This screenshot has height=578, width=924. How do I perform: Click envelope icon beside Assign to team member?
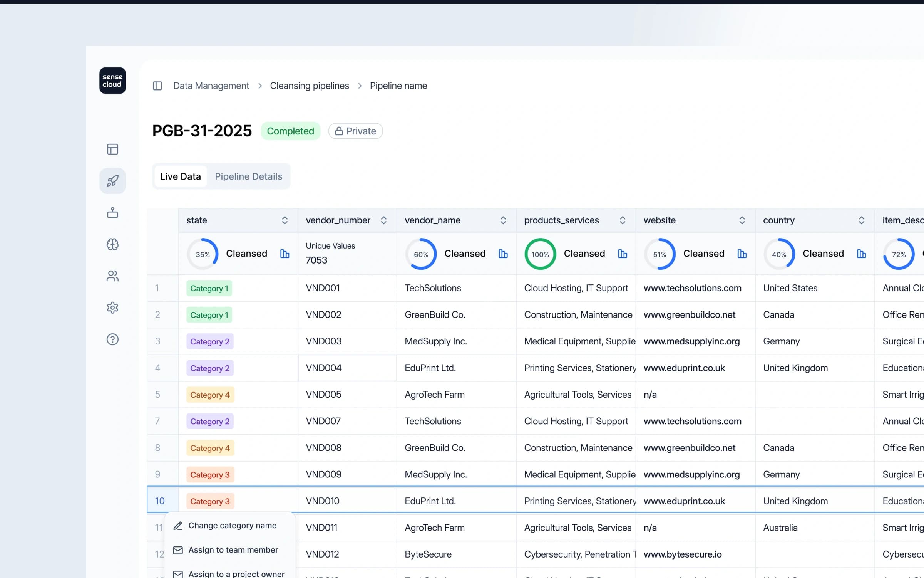tap(178, 550)
